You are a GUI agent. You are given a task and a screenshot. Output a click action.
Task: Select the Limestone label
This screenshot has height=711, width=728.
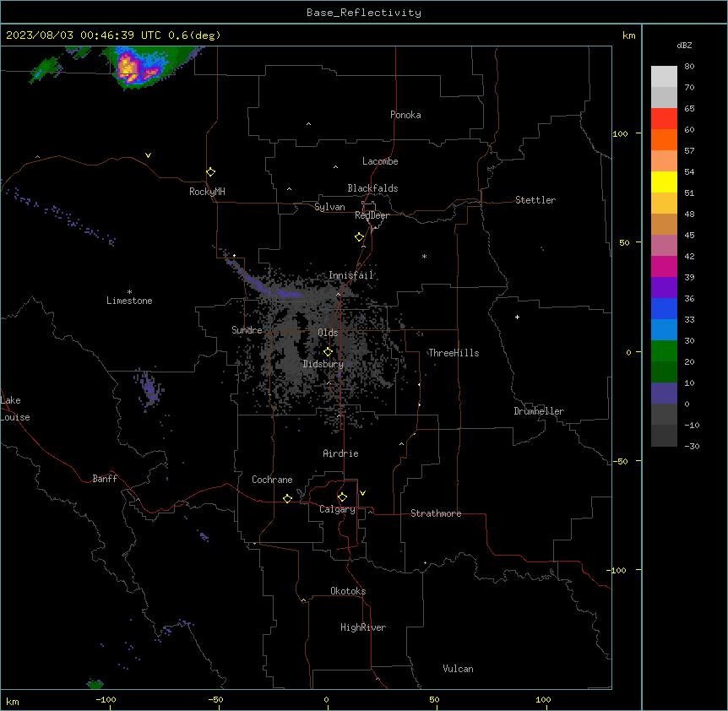point(129,301)
